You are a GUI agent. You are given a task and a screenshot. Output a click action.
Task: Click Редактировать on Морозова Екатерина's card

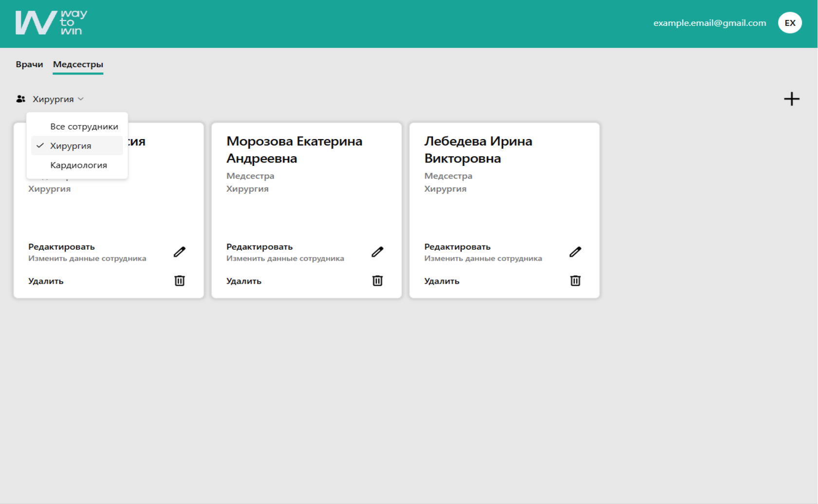coord(260,247)
